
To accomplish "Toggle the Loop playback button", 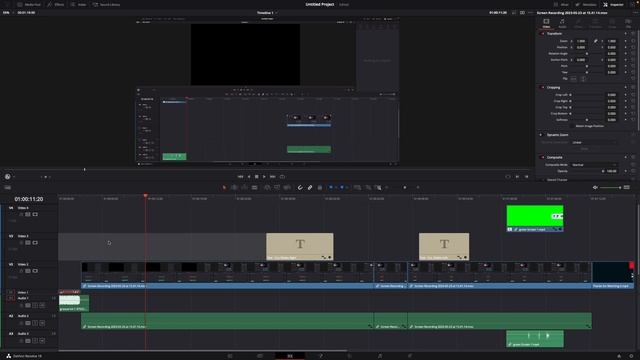I will tap(282, 177).
